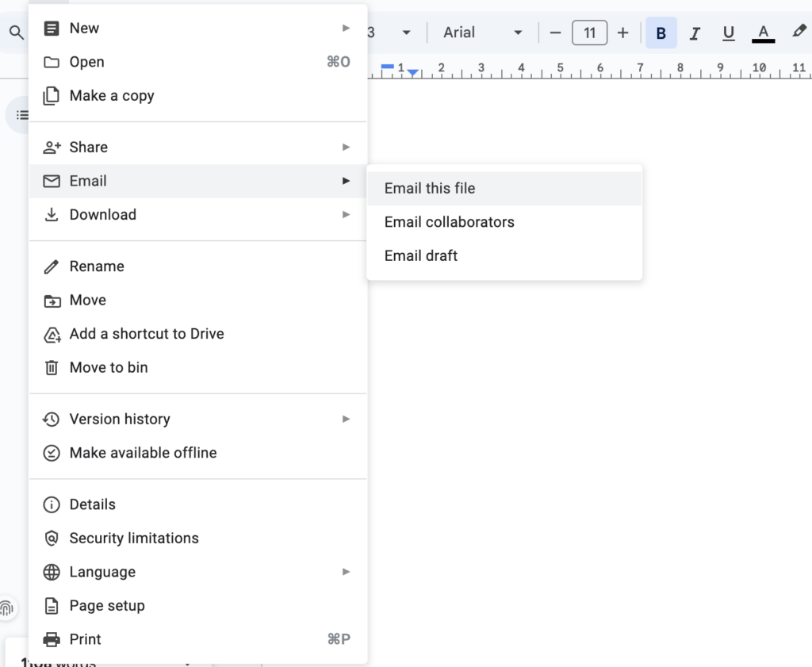Click the Download submenu arrow
This screenshot has height=667, width=812.
click(346, 214)
